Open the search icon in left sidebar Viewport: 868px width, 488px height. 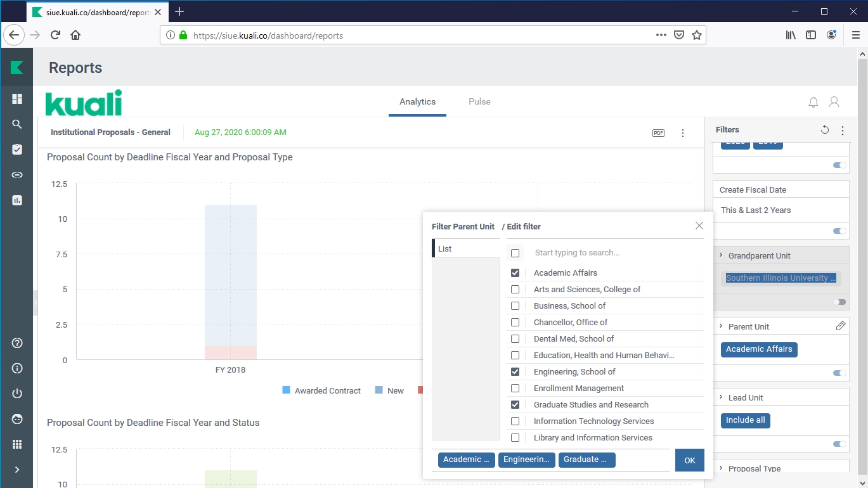[x=17, y=124]
